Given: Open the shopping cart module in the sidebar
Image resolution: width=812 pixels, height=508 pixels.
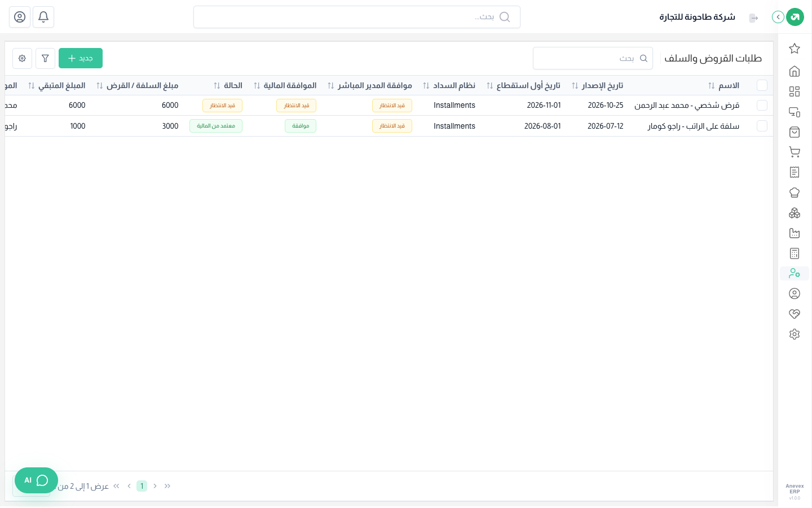Looking at the screenshot, I should click(x=795, y=152).
